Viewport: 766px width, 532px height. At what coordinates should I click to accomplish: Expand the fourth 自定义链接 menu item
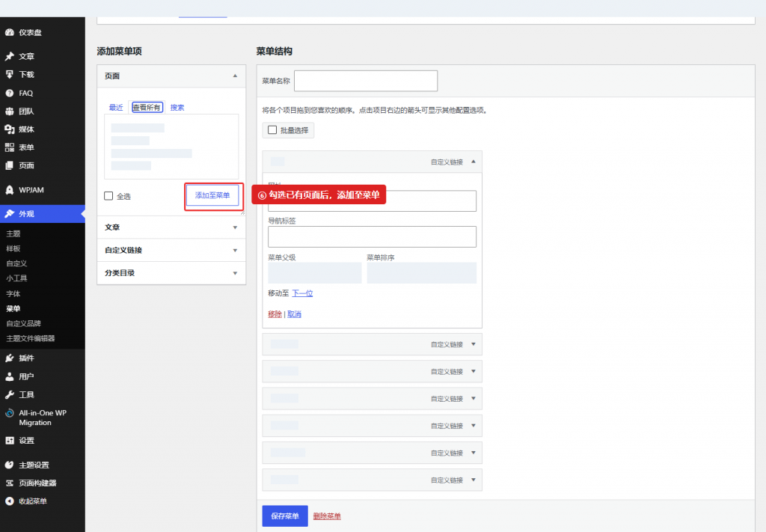point(474,399)
